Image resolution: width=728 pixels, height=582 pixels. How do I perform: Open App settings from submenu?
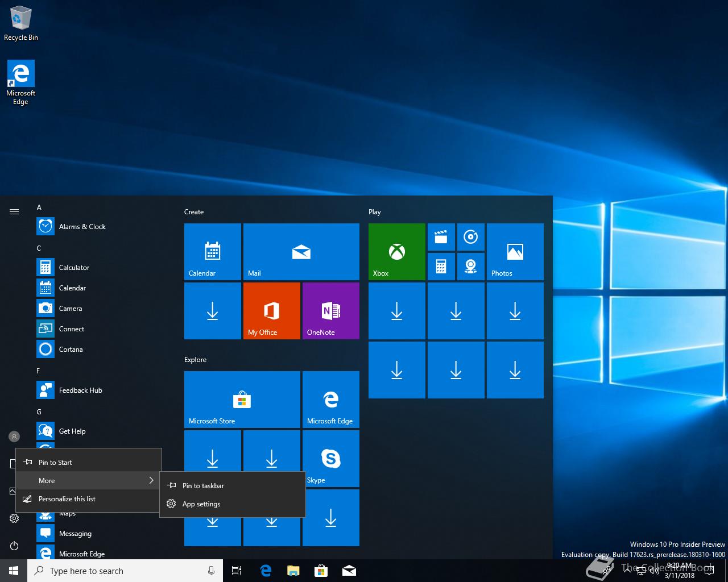tap(232, 504)
